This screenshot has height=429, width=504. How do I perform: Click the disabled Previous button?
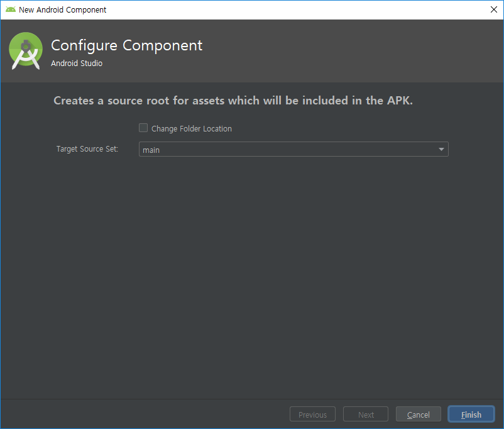point(312,414)
